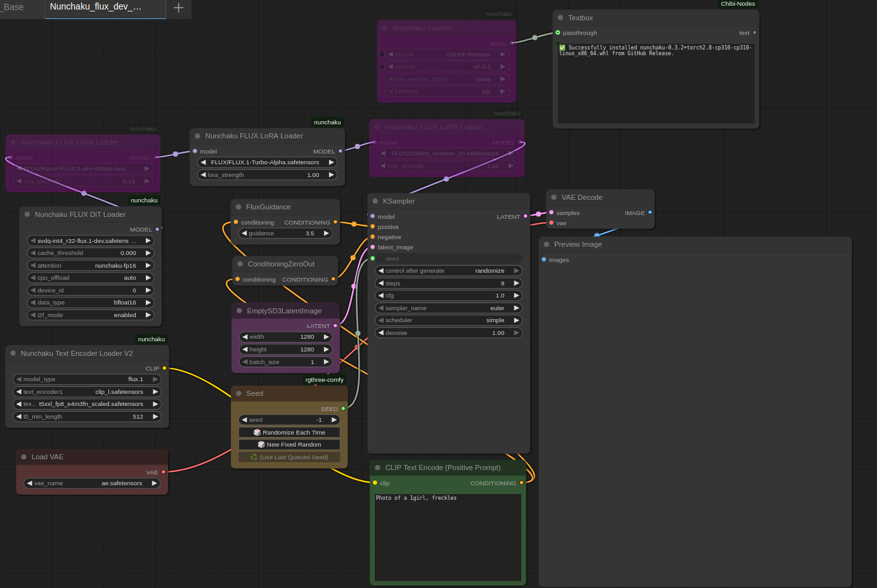
Task: Open the data_type bfloat16 dropdown
Action: (91, 303)
